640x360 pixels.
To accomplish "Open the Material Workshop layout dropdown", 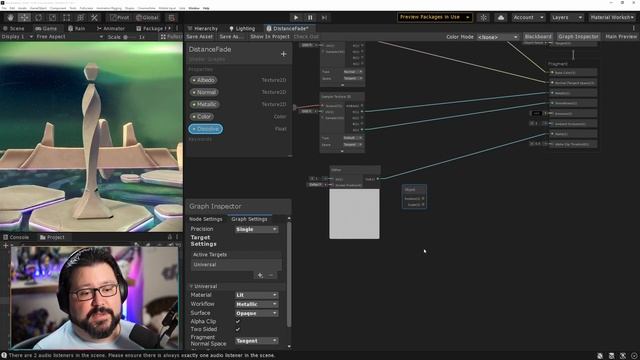I will pos(612,18).
